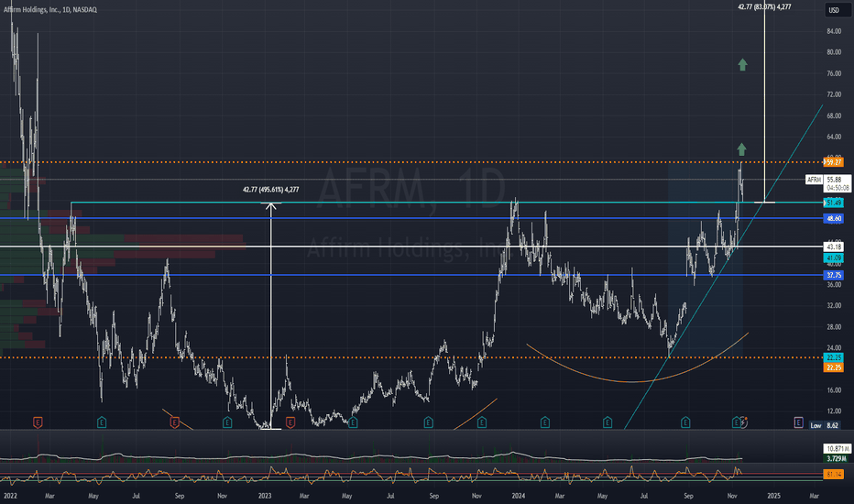Open the May 2023 teal earnings marker

click(353, 422)
